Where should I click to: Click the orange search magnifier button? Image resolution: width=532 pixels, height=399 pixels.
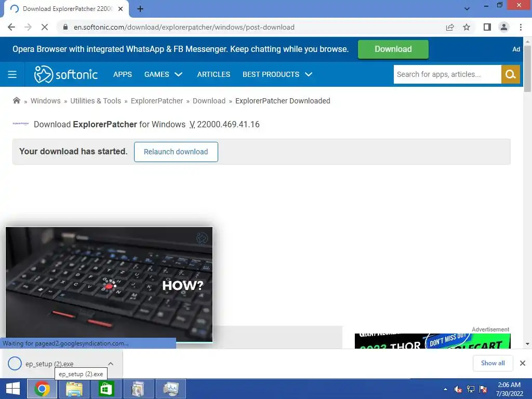[x=510, y=74]
